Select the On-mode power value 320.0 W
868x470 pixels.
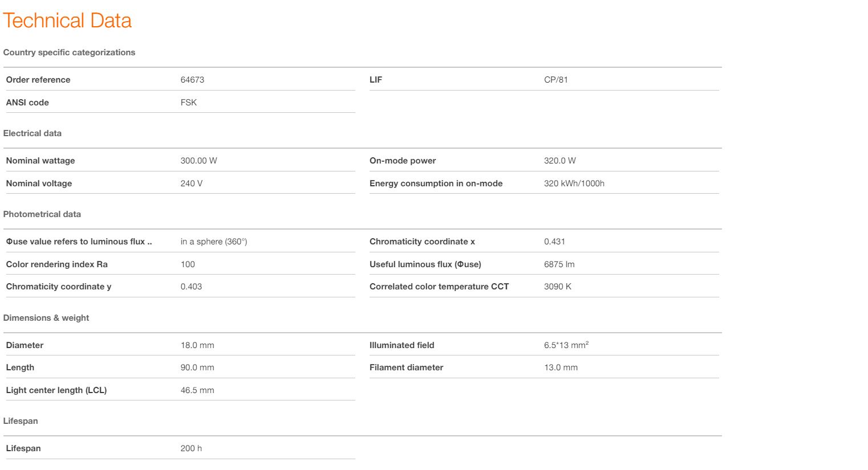pos(559,161)
